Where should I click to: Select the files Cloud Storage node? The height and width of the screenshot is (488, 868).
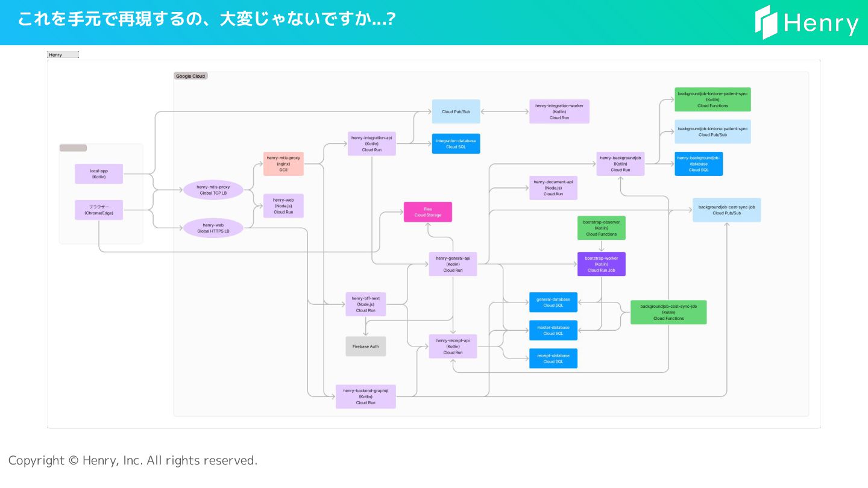pyautogui.click(x=427, y=212)
